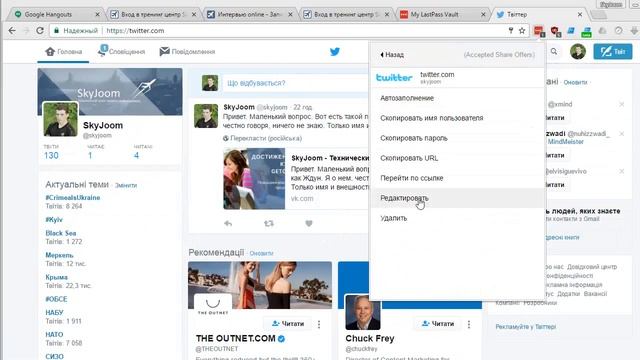The height and width of the screenshot is (360, 640).
Task: Reload the page with refresh icon
Action: pyautogui.click(x=40, y=31)
